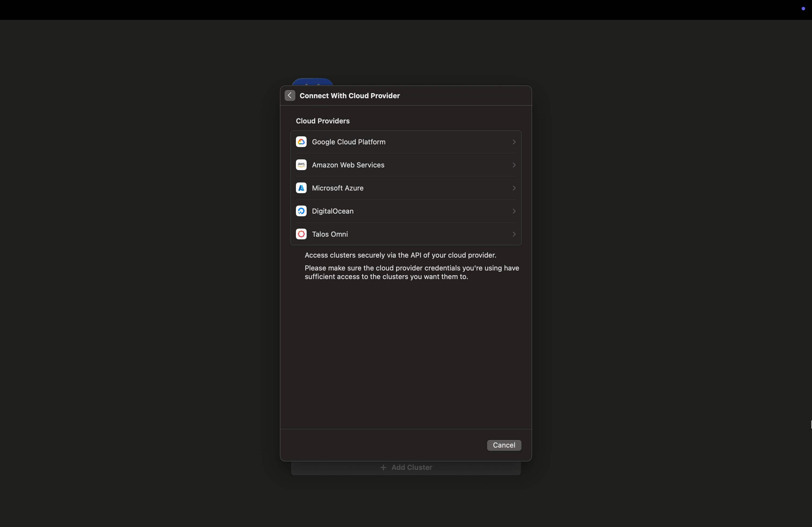Viewport: 812px width, 527px height.
Task: Click the Amazon Web Services logo icon
Action: coord(301,165)
